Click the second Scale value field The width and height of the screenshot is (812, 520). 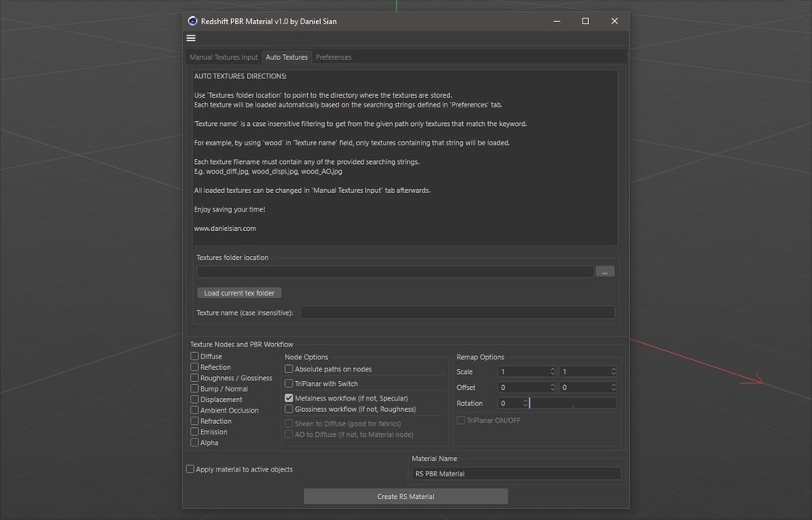pyautogui.click(x=584, y=371)
